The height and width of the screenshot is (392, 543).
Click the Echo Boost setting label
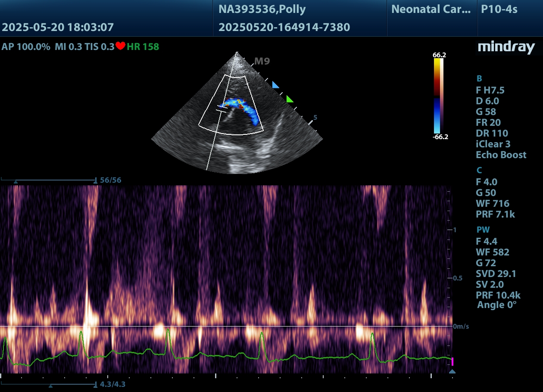point(501,155)
